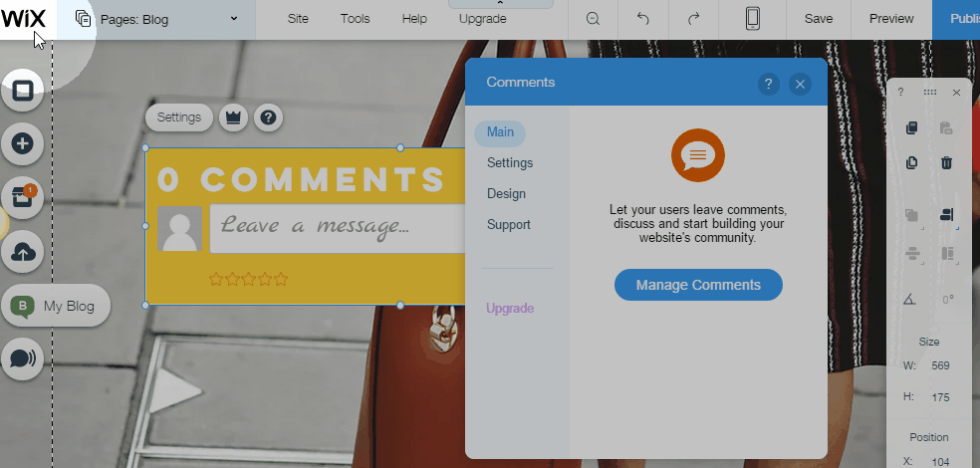Click the Leave a message field
This screenshot has height=468, width=980.
tap(338, 228)
